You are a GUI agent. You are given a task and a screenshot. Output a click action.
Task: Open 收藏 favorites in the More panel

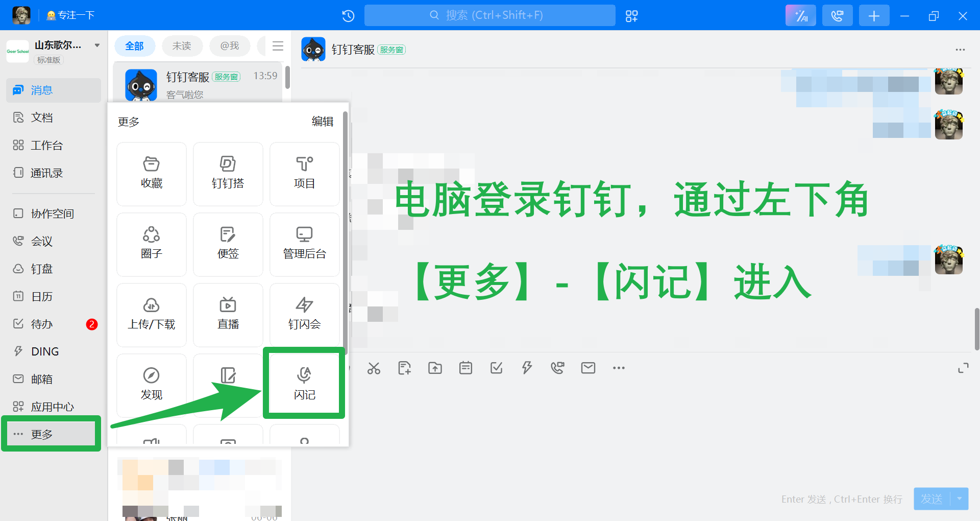[x=152, y=174]
